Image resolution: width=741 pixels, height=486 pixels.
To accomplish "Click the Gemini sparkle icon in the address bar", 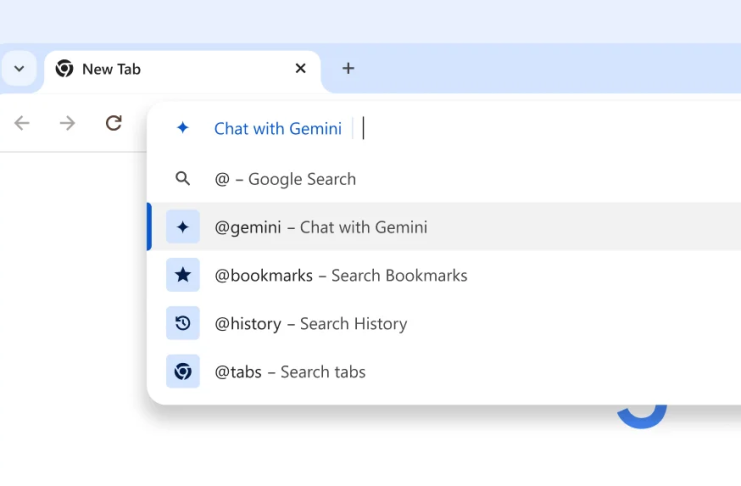I will 182,128.
